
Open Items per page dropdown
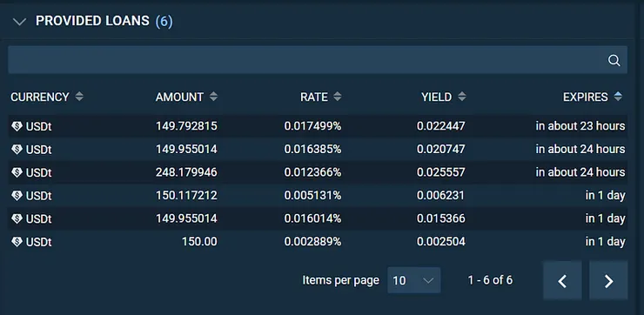(413, 280)
